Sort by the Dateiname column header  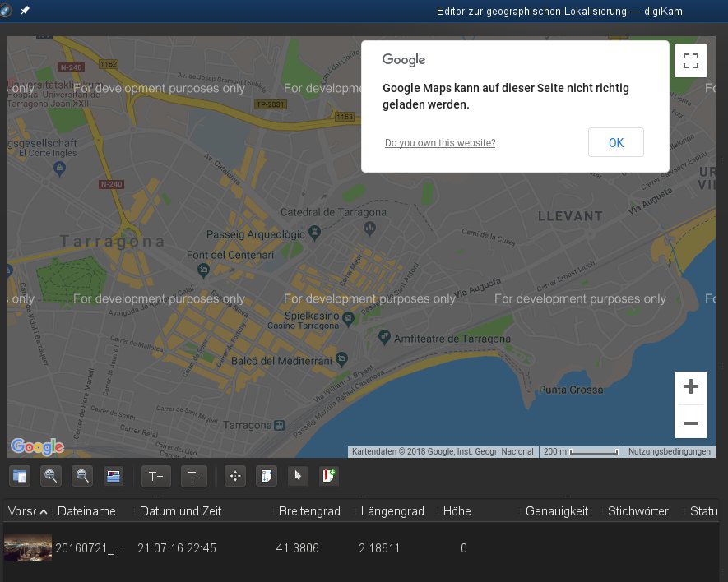pyautogui.click(x=86, y=511)
